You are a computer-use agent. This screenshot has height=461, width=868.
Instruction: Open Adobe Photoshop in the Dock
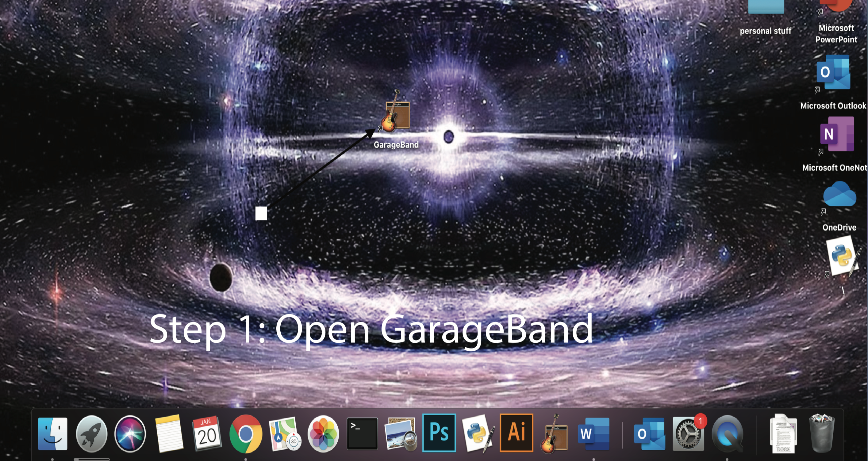439,434
